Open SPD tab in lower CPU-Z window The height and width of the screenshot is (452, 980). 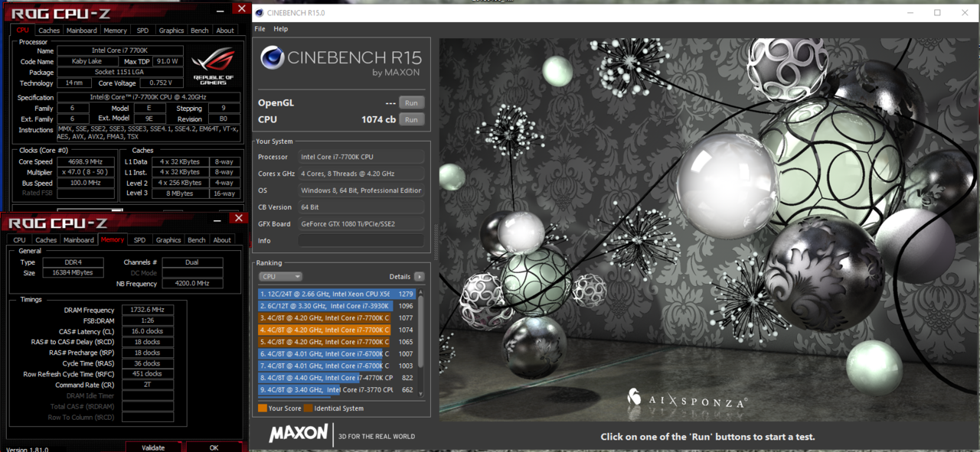[139, 240]
